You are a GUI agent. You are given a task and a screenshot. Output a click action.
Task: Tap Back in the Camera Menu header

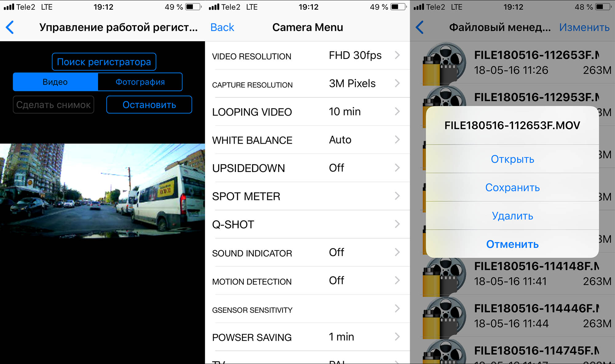pos(222,27)
